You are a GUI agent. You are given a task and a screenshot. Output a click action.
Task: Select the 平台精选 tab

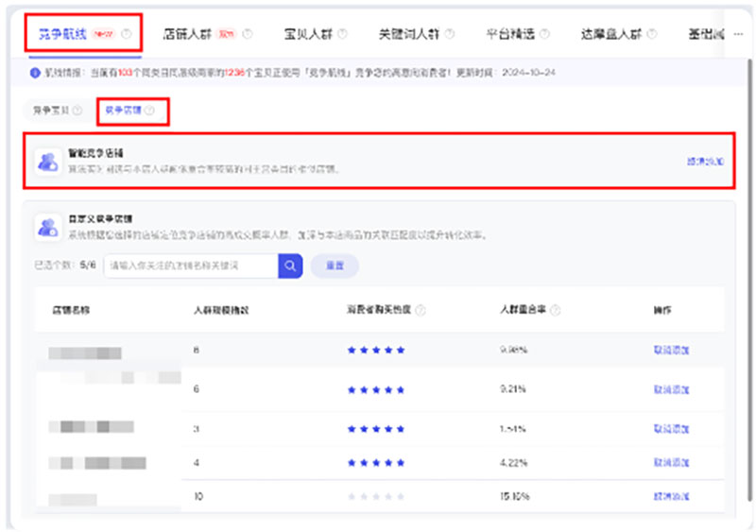click(510, 34)
